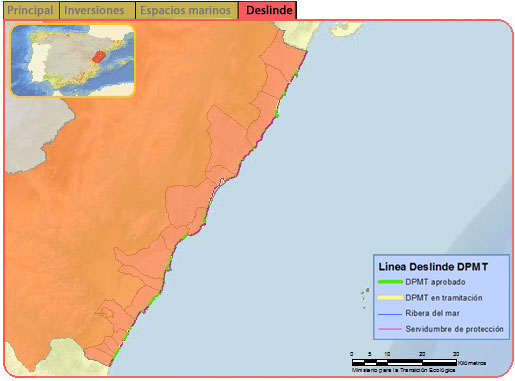
Task: Click the Línea Deslinde DPMT legend title
Action: (433, 267)
